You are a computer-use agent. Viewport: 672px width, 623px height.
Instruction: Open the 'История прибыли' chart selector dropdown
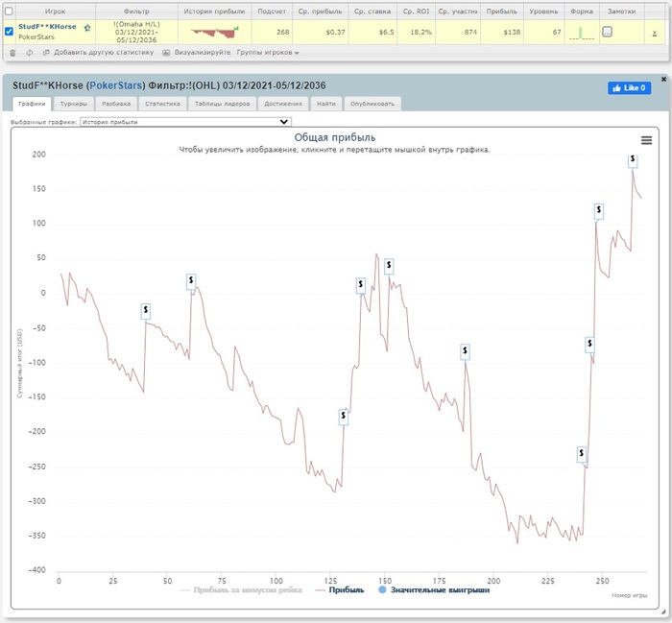tap(185, 122)
